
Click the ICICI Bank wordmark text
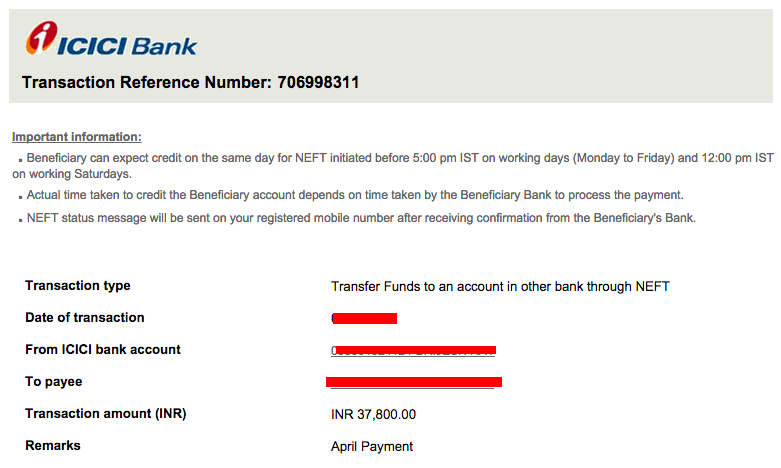[x=127, y=45]
